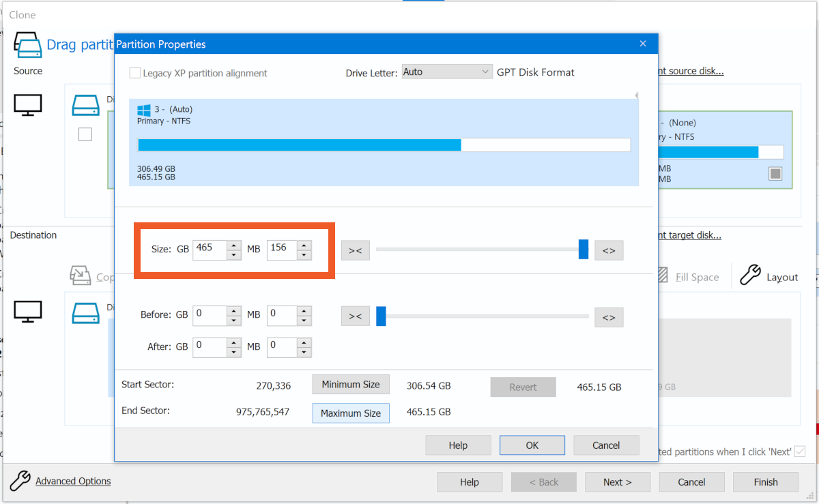Increase the Size GB stepper value
The width and height of the screenshot is (819, 504).
coord(234,246)
